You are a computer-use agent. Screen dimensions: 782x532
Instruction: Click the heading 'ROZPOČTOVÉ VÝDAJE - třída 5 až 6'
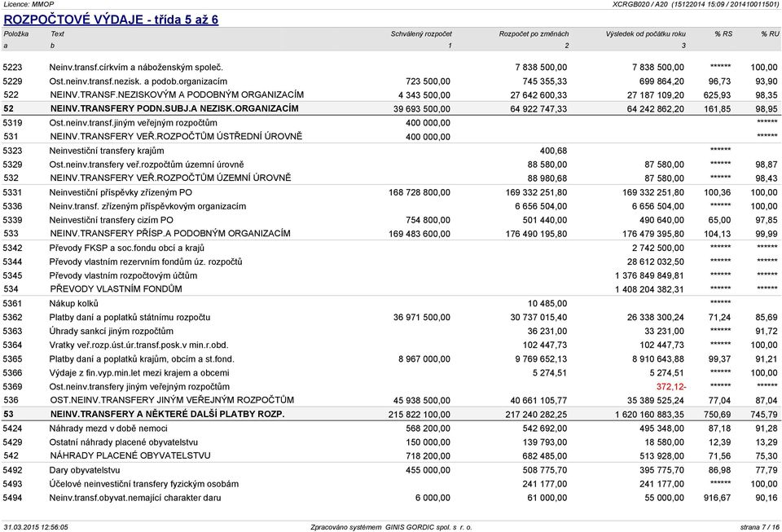click(x=111, y=20)
